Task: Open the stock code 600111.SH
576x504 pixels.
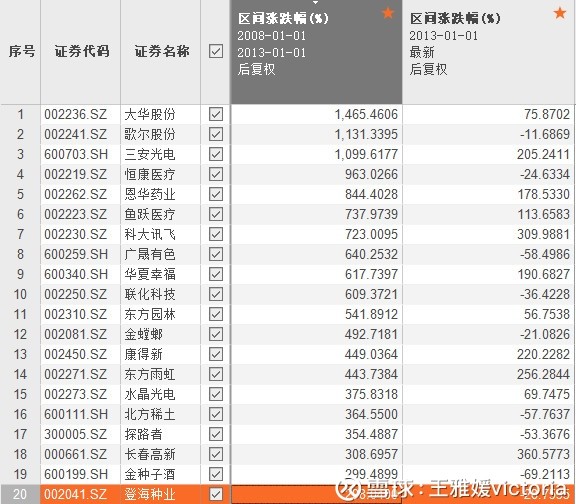Action: tap(76, 414)
